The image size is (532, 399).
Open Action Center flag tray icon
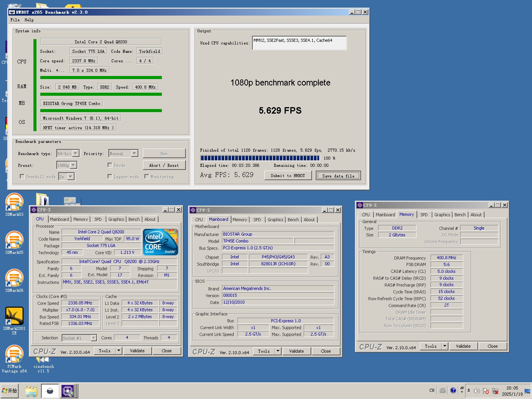tap(486, 391)
